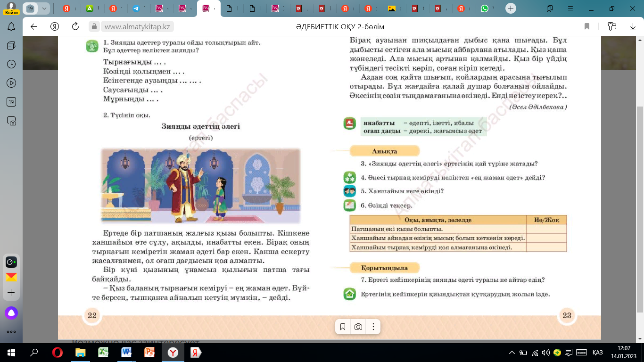Click the title 'Зиянды әдеттің әлегі'
644x362 pixels.
pyautogui.click(x=200, y=126)
